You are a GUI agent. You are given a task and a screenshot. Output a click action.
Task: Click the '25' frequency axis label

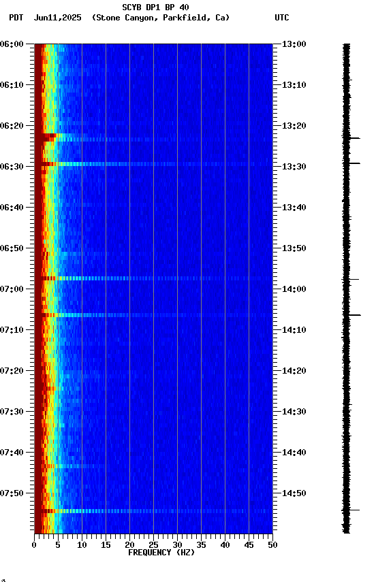tap(153, 545)
